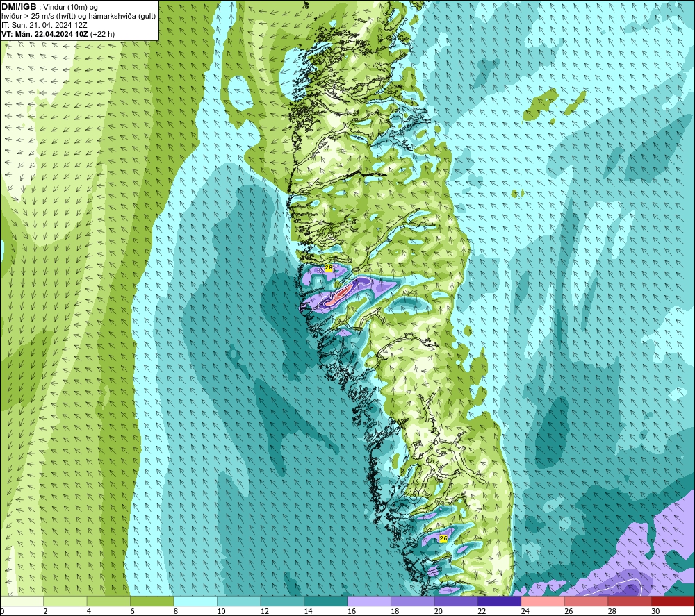Click the yellow 28 peak gust marker

coord(329,267)
